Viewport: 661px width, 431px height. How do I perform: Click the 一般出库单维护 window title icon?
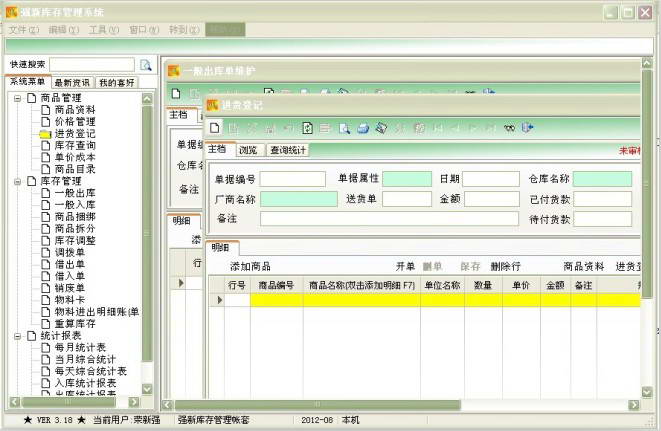(x=174, y=71)
